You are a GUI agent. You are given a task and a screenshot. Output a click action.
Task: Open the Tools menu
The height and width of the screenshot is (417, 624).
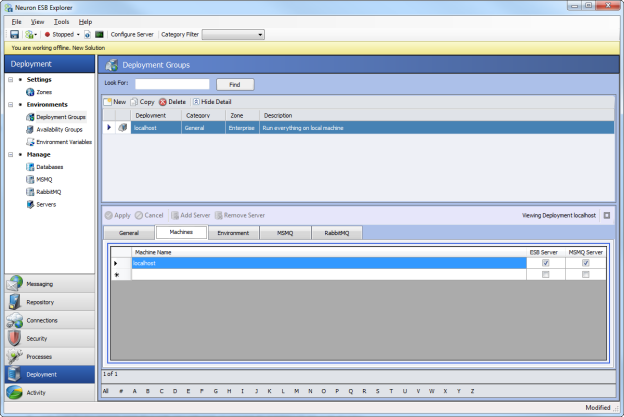pos(61,21)
